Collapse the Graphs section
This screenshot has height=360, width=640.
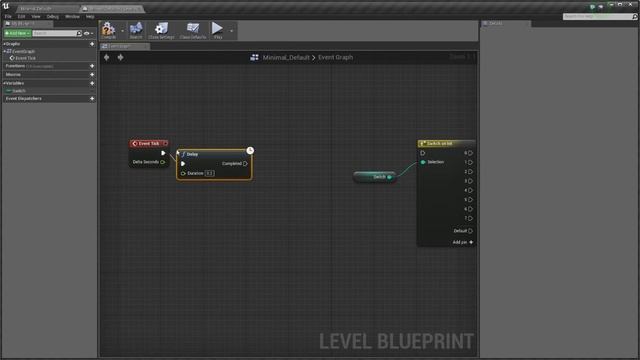coord(4,44)
